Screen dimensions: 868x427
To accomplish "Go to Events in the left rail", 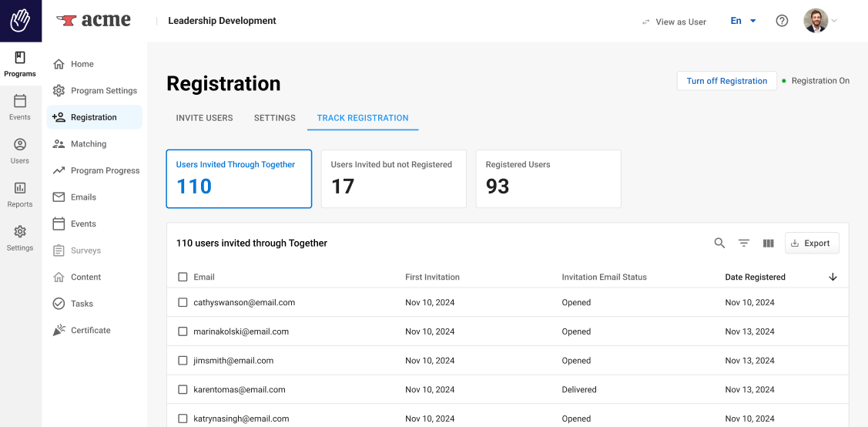I will 20,107.
